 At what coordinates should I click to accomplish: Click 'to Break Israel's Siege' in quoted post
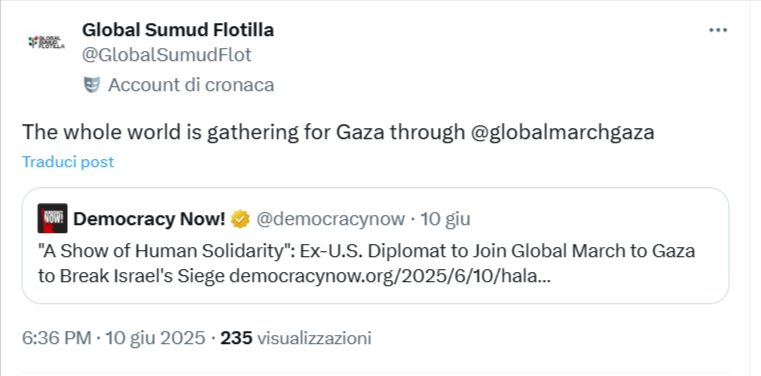coord(131,277)
